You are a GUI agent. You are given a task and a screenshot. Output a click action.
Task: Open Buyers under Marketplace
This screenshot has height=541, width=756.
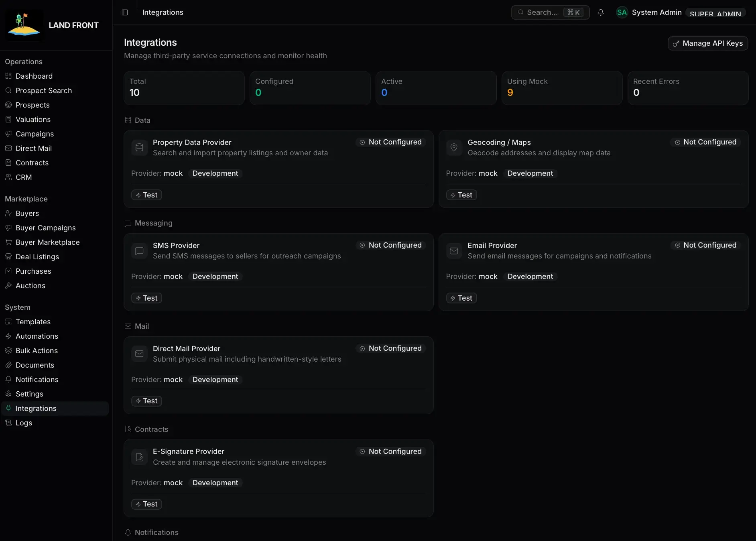55,214
